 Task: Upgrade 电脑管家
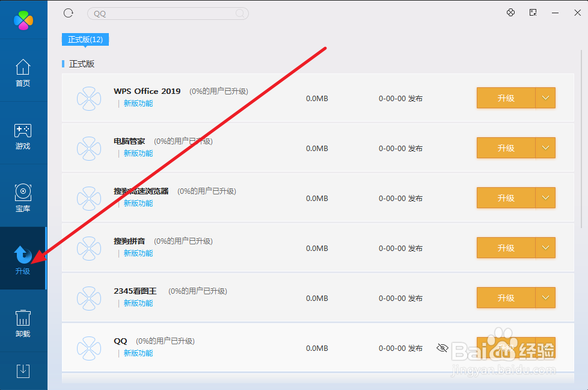pos(506,148)
